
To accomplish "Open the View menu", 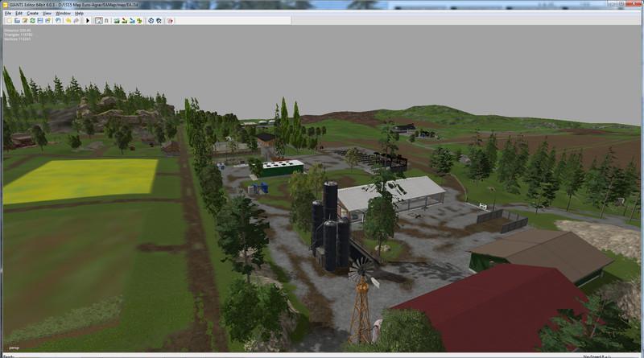I will 47,14.
